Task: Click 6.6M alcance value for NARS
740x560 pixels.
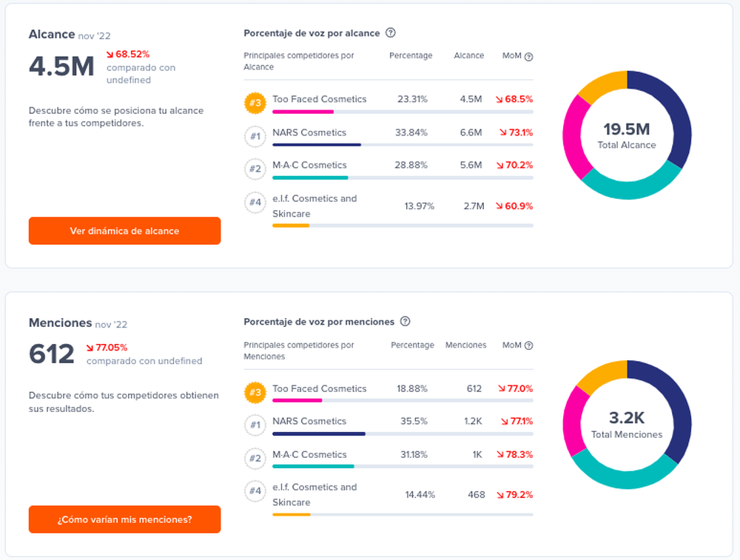Action: (471, 132)
